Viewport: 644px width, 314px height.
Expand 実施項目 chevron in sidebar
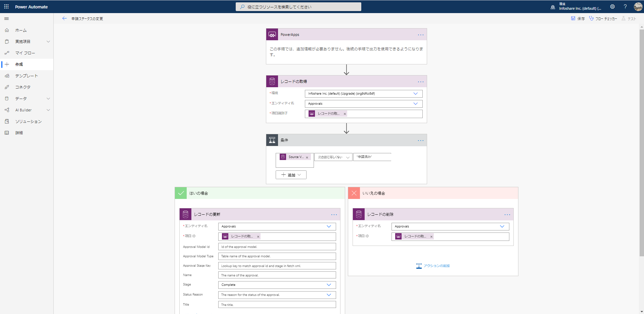tap(48, 42)
